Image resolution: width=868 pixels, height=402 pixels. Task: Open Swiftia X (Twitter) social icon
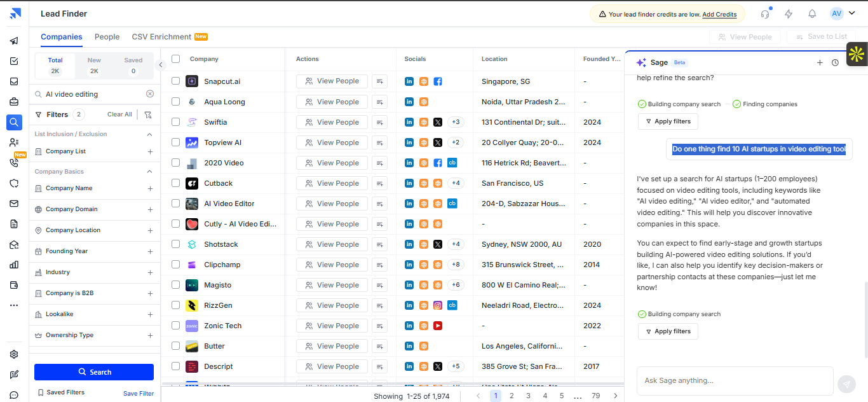tap(438, 122)
